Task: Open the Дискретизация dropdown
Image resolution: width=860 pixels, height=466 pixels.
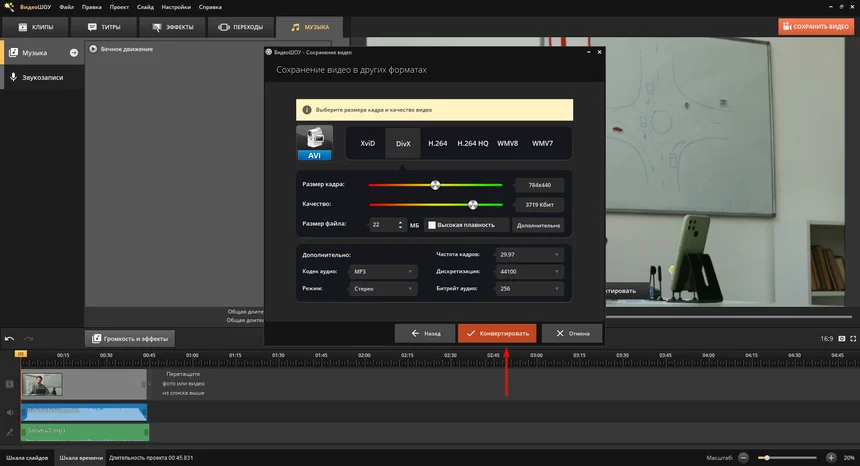Action: [529, 271]
